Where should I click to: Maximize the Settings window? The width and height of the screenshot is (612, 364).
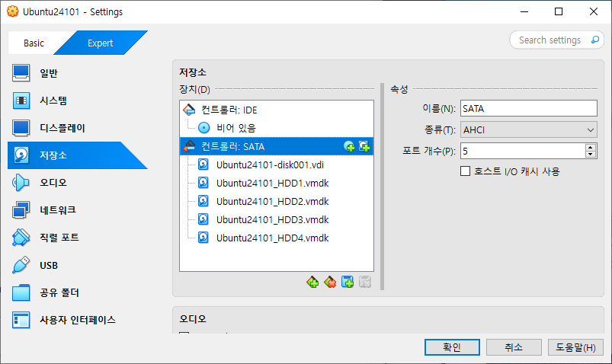pos(559,11)
